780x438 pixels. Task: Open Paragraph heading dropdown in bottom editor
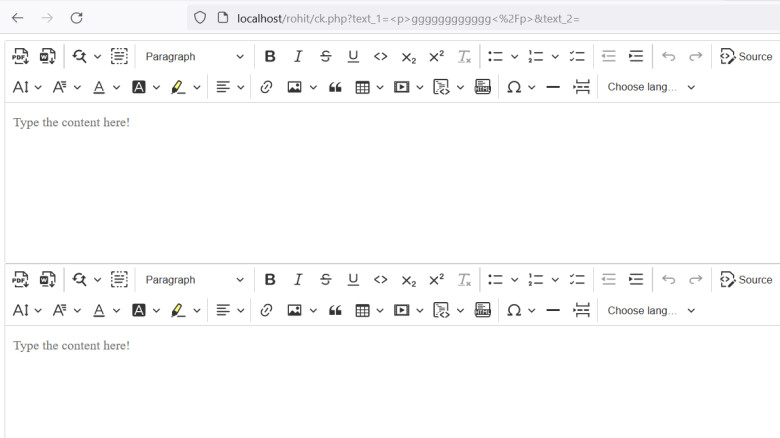(194, 280)
